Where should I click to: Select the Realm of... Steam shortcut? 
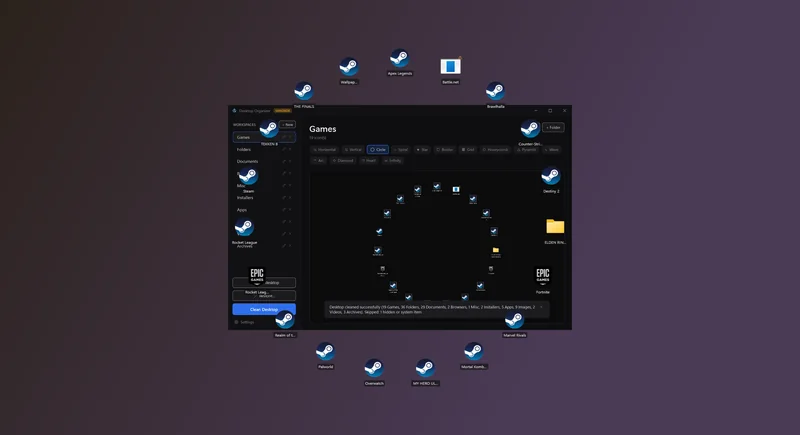285,320
